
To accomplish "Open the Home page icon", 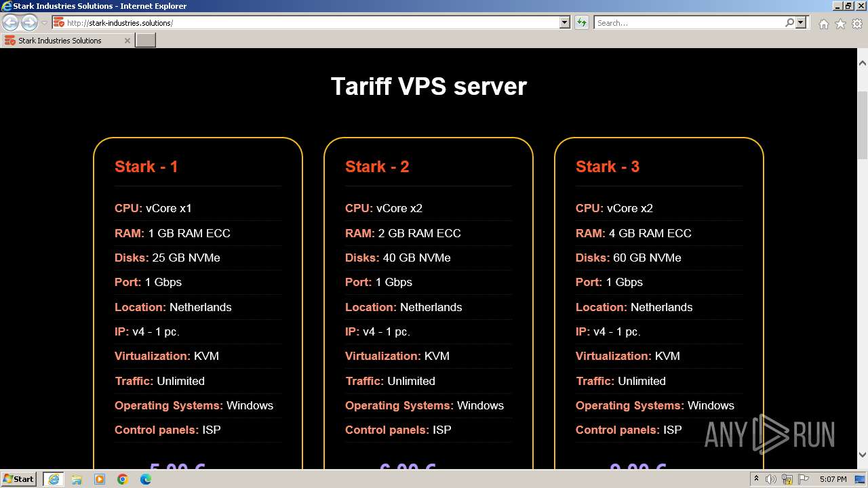I will (x=823, y=24).
